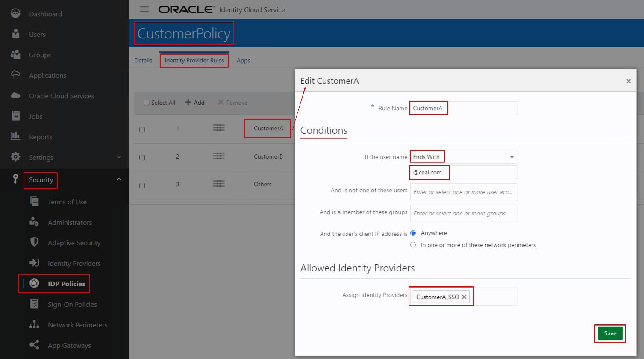Check the Select All checkbox
Screen dimensions: 644x359
point(147,103)
